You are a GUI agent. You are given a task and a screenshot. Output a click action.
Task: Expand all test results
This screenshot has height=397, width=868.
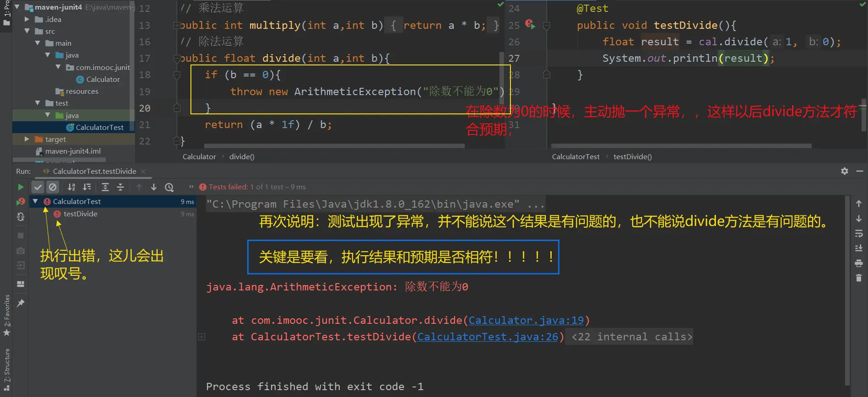pos(105,187)
